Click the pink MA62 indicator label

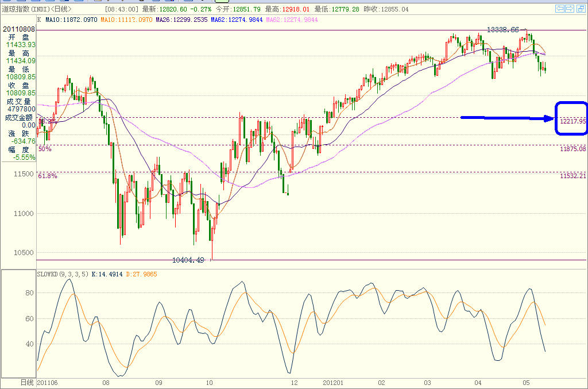292,20
